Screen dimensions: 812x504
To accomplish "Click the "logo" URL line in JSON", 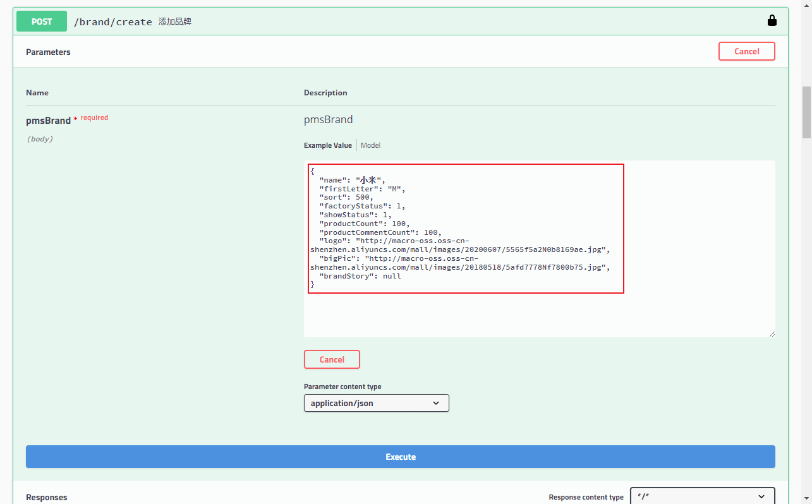I will [460, 245].
